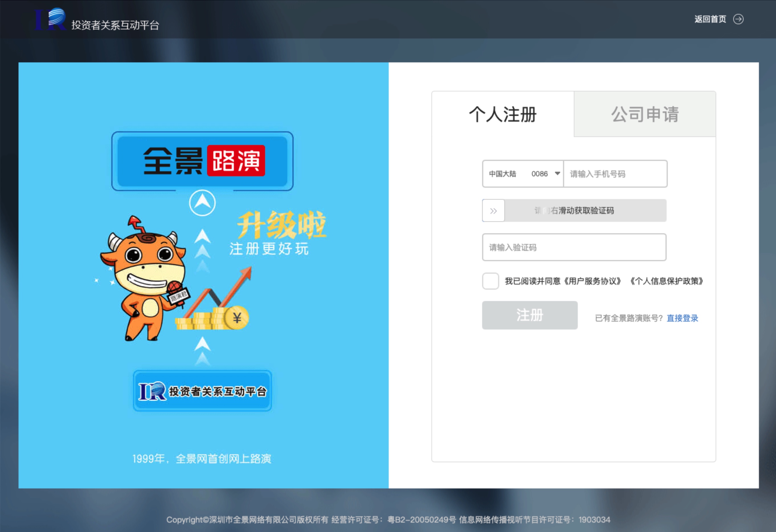Click the 升级啦 golden text
This screenshot has height=532, width=776.
coord(282,225)
